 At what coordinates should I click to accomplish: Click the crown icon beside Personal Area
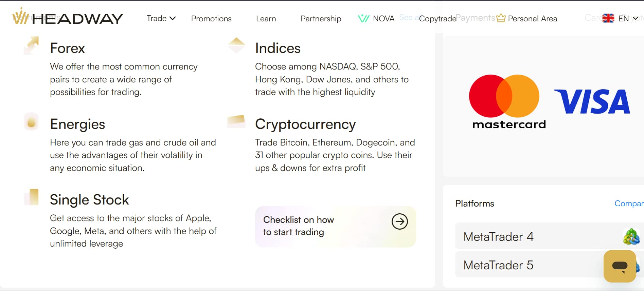[501, 18]
